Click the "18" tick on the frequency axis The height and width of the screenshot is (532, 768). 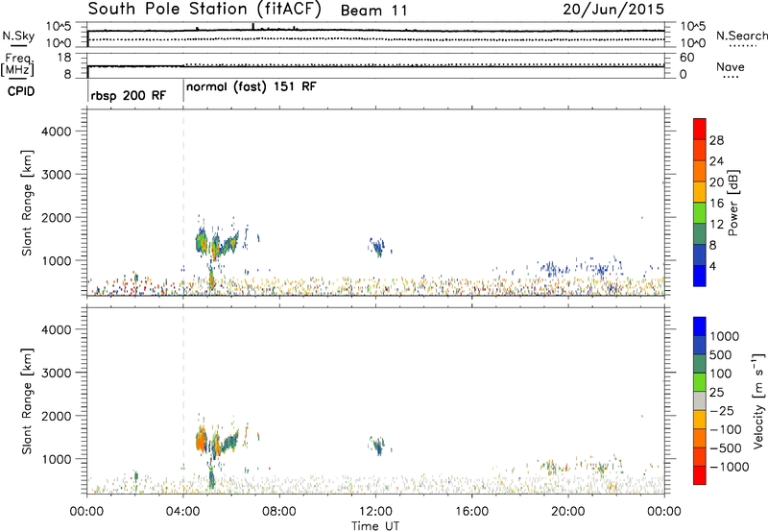64,58
